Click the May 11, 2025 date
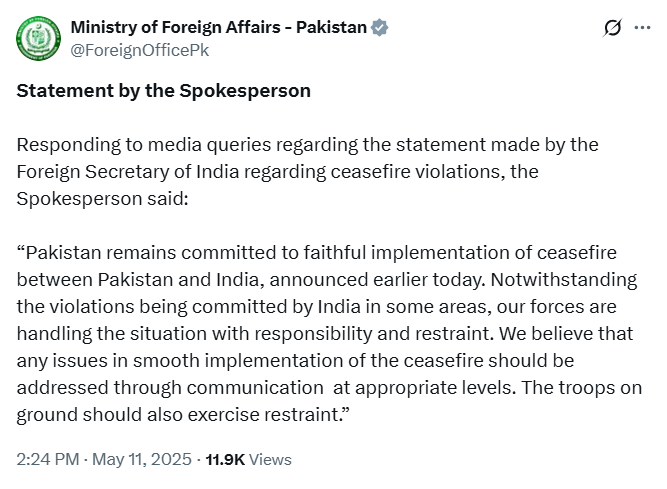 [x=142, y=460]
